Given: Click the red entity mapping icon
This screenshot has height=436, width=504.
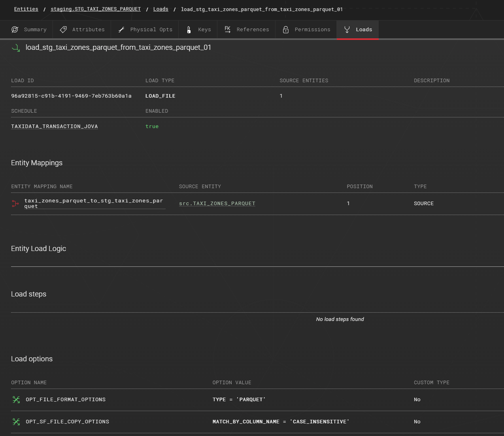Looking at the screenshot, I should coord(15,204).
